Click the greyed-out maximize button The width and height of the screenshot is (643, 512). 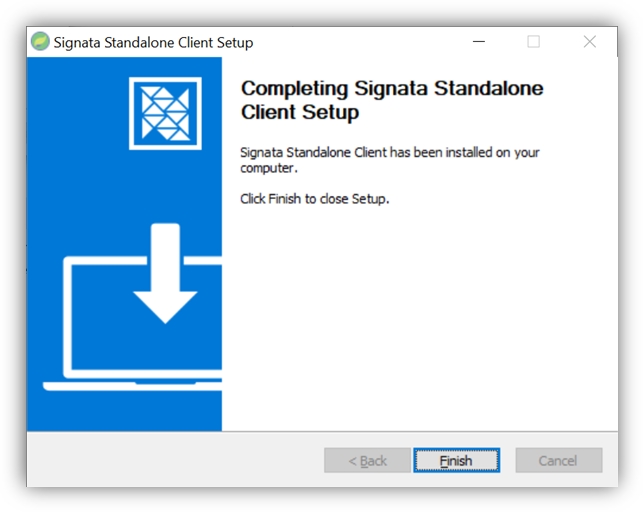533,42
